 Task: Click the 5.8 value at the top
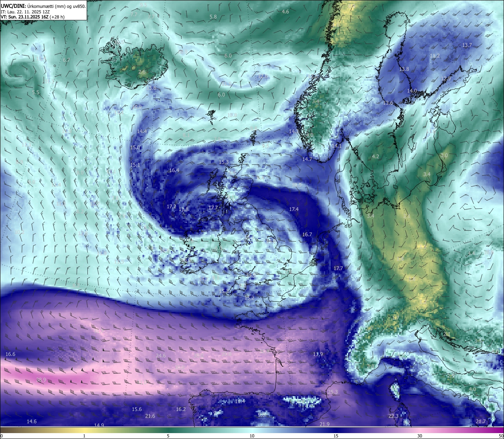click(213, 17)
